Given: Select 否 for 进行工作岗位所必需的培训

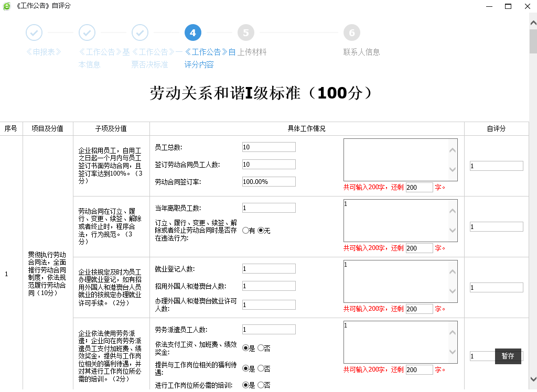Looking at the screenshot, I should point(261,385).
